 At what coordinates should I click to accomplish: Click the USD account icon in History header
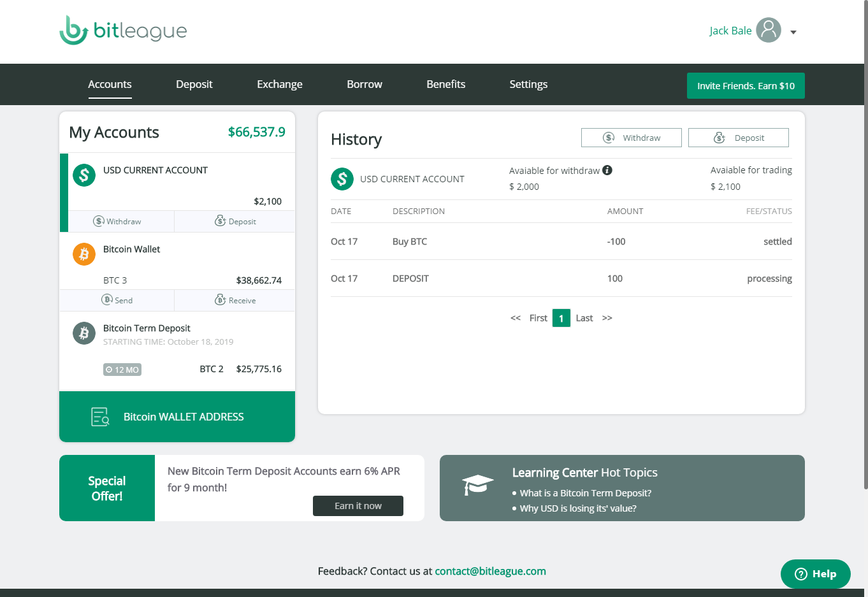(342, 179)
